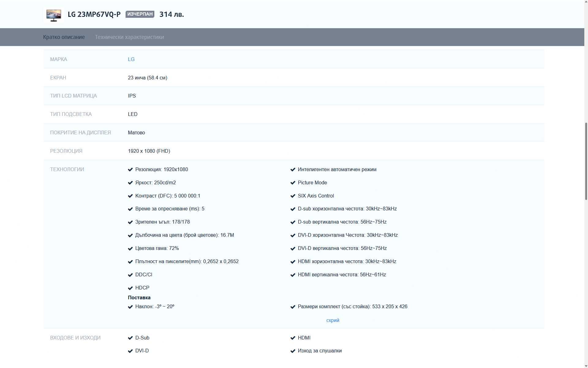
Task: Click checkmark beside Изход за слушалки
Action: [x=293, y=351]
